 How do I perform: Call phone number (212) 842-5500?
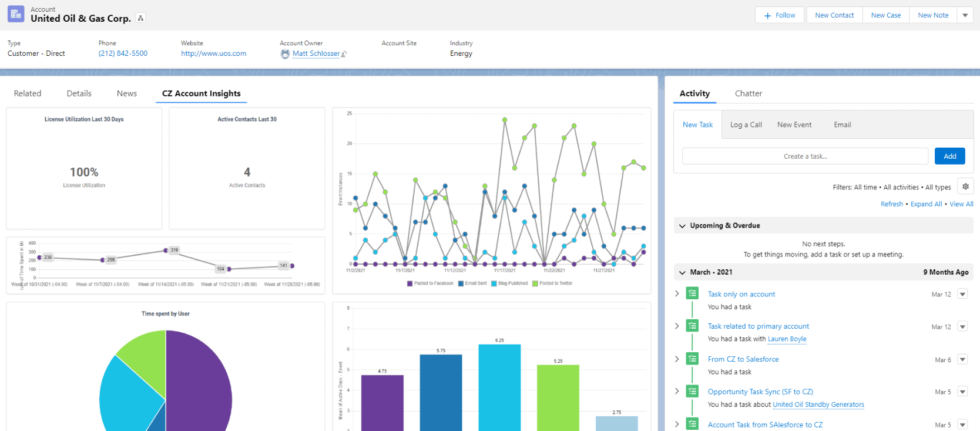click(x=123, y=54)
